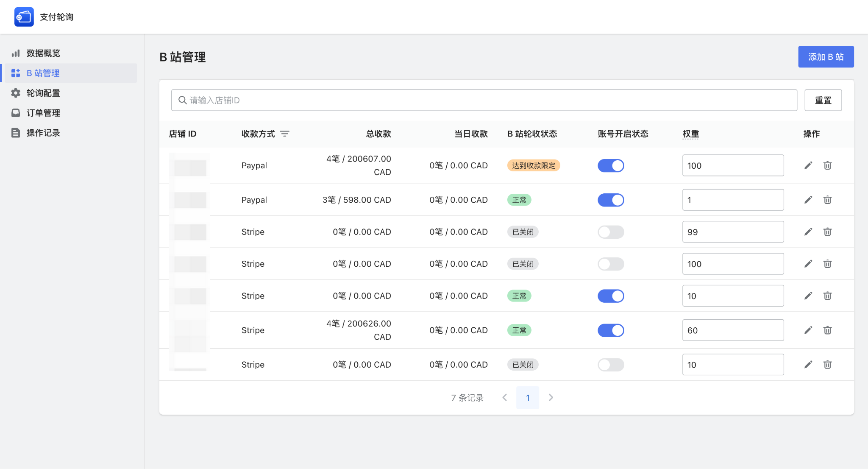Open 订单管理 in the sidebar
The image size is (868, 469).
click(43, 113)
